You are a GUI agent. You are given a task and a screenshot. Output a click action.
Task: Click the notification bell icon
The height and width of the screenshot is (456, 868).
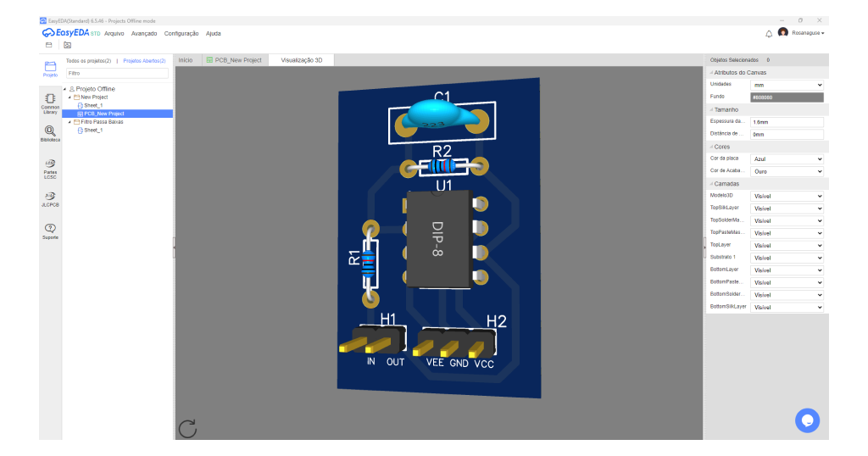click(x=768, y=34)
